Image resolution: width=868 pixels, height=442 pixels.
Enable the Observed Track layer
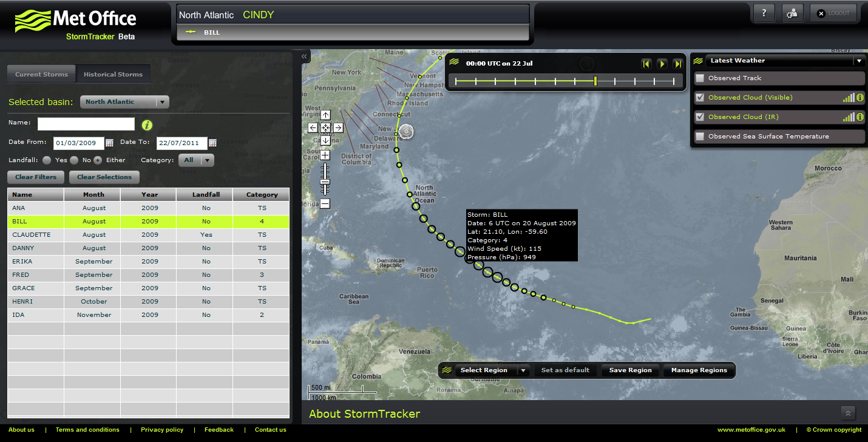tap(700, 78)
